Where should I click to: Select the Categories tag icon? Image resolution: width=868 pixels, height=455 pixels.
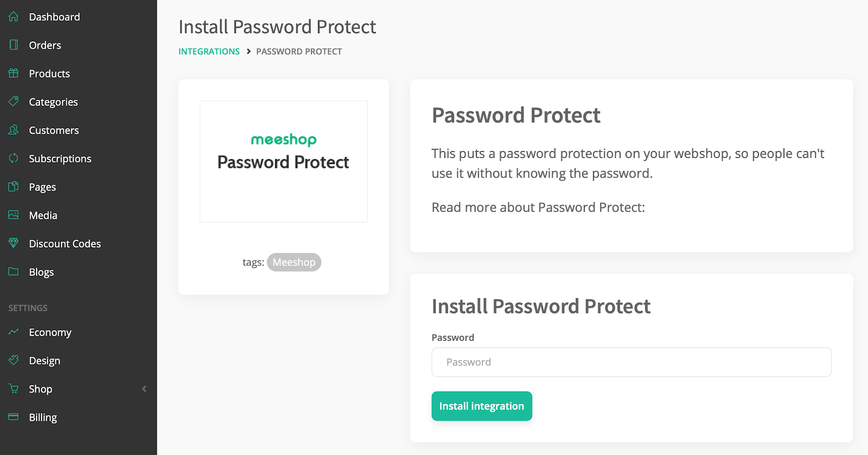pyautogui.click(x=14, y=102)
